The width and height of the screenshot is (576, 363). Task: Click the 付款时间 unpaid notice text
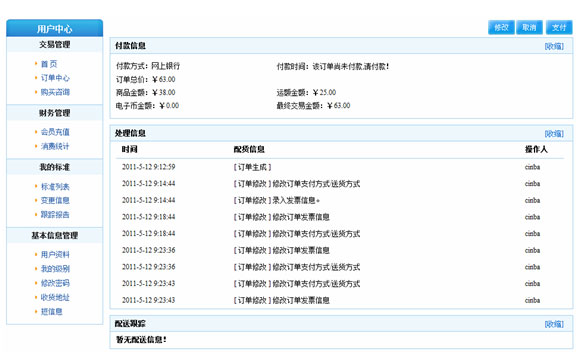350,67
